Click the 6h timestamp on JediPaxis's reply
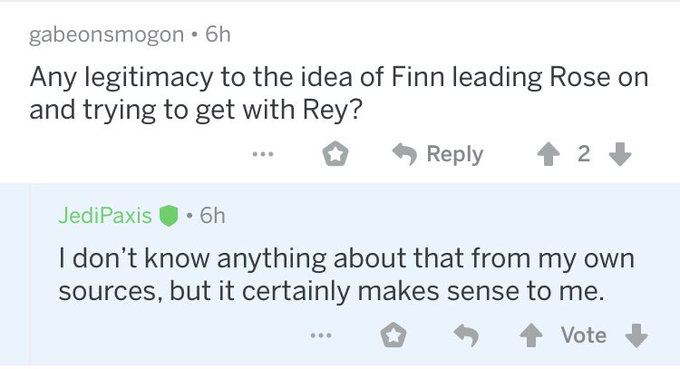This screenshot has width=680, height=369. (x=212, y=215)
